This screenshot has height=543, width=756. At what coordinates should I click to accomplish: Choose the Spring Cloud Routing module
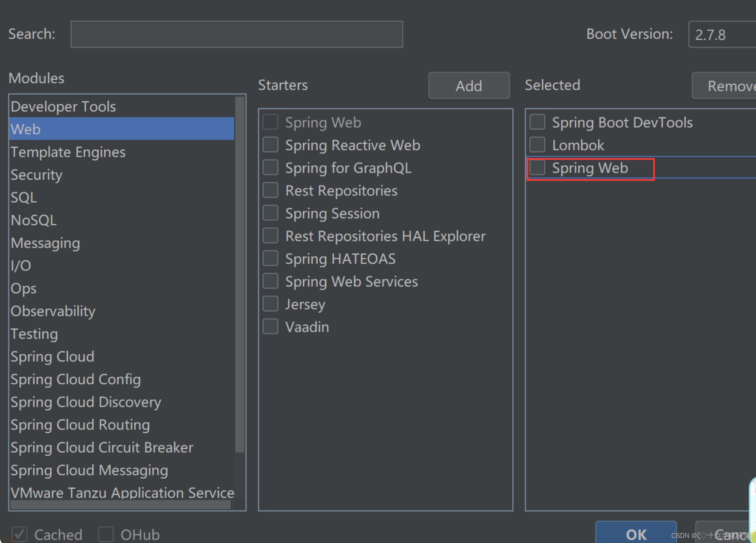80,425
